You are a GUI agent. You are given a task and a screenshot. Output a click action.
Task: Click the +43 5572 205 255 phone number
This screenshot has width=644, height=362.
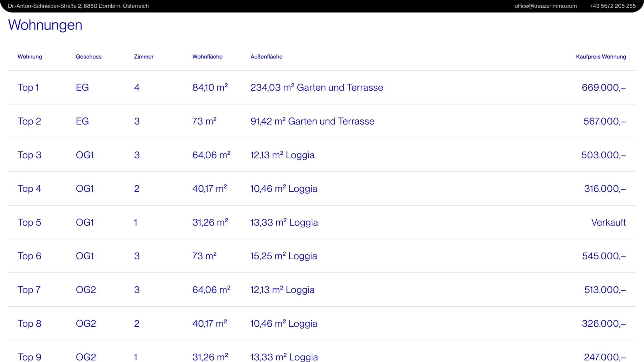point(612,6)
